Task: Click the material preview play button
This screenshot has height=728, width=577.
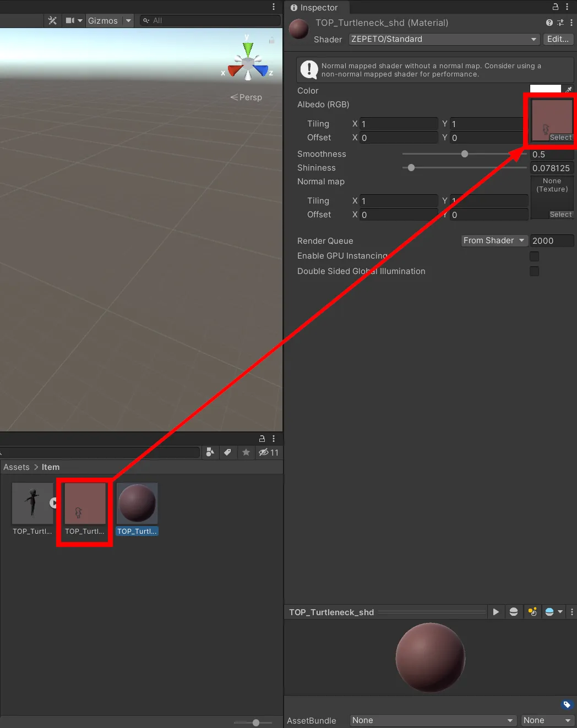Action: click(496, 611)
